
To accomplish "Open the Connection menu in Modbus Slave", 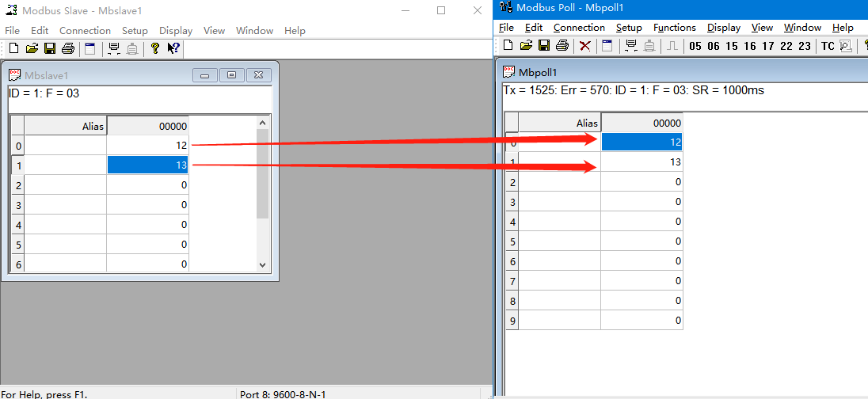I will (85, 31).
